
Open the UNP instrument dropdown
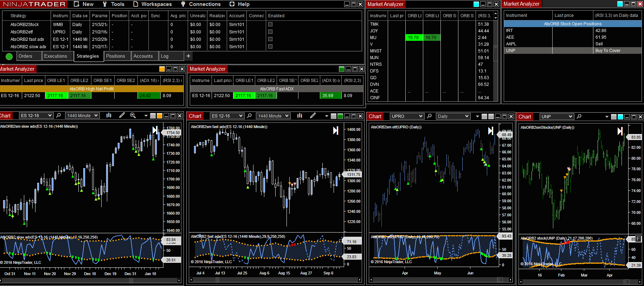pos(557,116)
